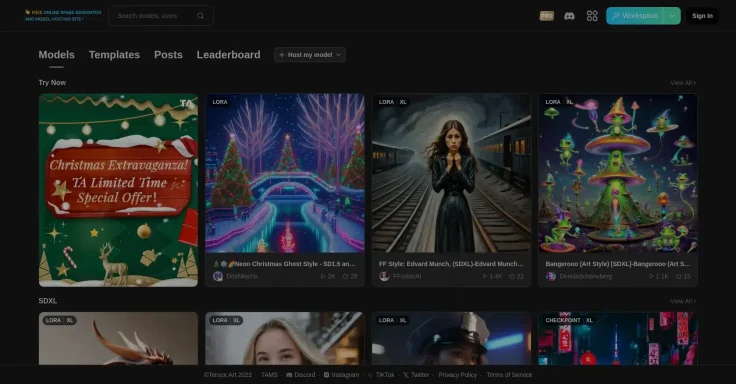Open the Terms of Service link
Viewport: 736px width, 384px height.
[x=509, y=375]
